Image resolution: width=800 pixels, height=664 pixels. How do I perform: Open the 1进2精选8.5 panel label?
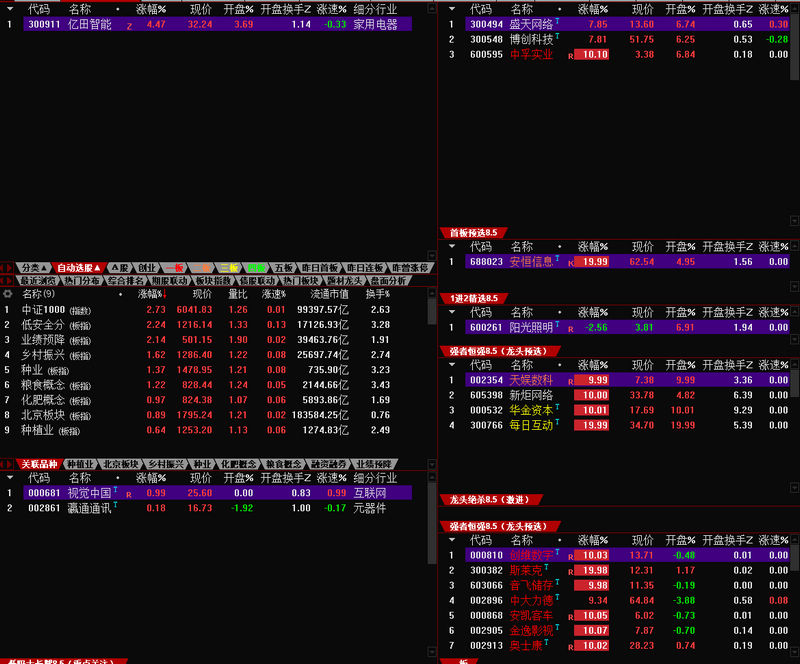click(473, 299)
